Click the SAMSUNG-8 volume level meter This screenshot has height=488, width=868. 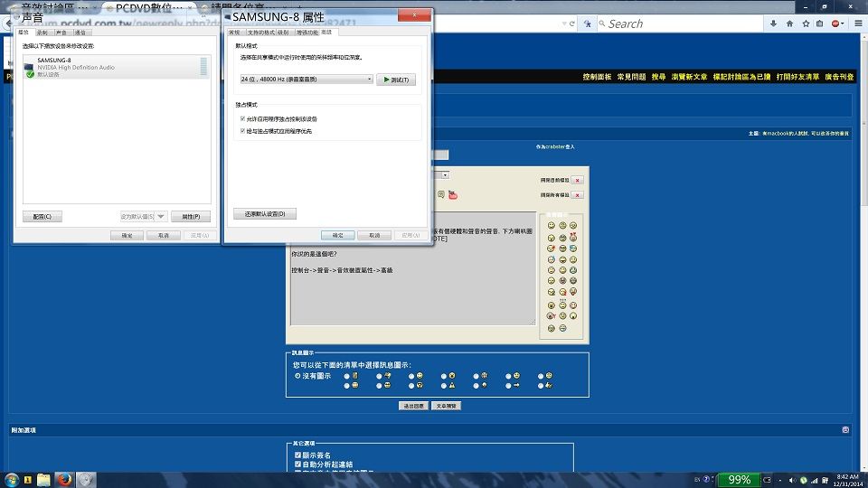tap(203, 66)
